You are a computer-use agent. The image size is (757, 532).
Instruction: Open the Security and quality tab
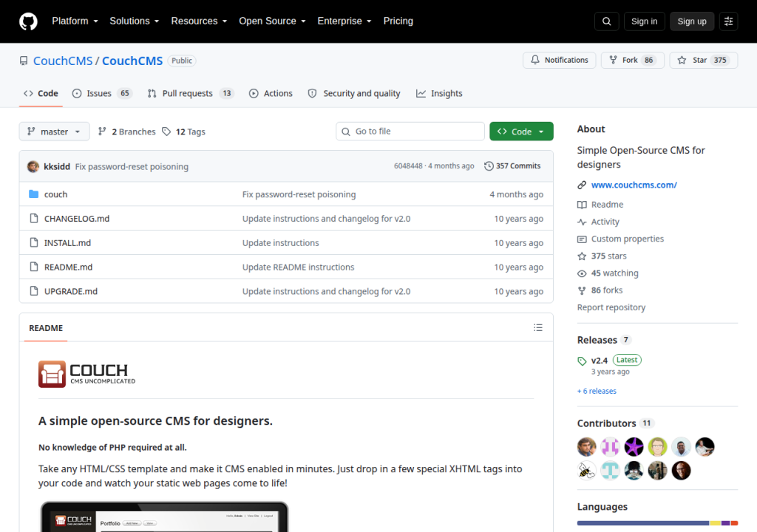(354, 94)
